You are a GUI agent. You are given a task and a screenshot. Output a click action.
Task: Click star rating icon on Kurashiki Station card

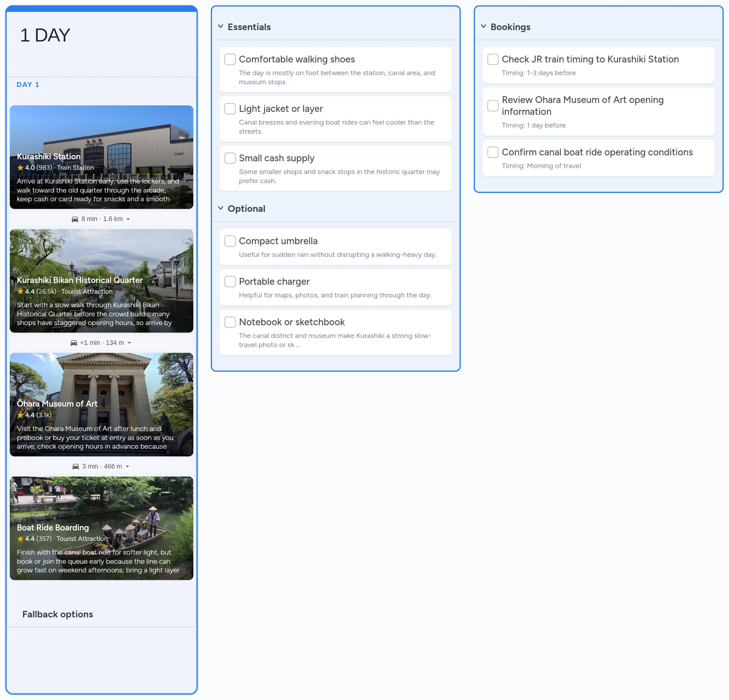coord(20,168)
